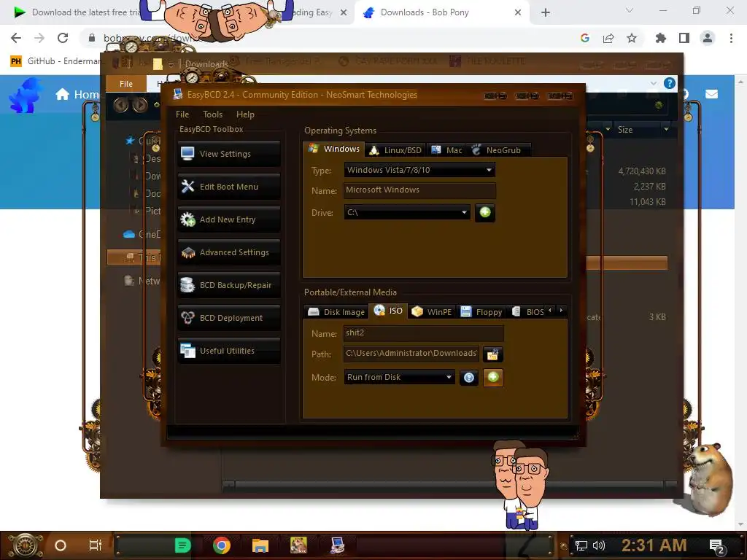Image resolution: width=747 pixels, height=560 pixels.
Task: Click ISO Path input field
Action: pyautogui.click(x=411, y=354)
